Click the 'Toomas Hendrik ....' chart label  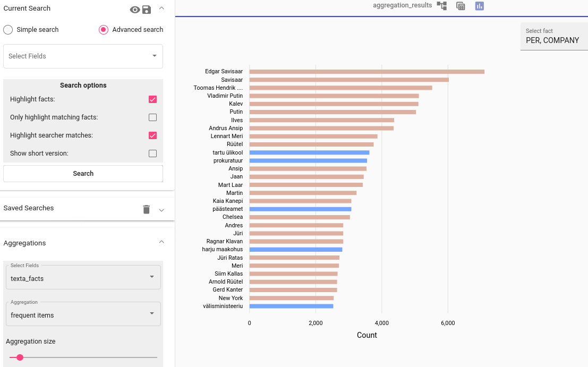(218, 88)
